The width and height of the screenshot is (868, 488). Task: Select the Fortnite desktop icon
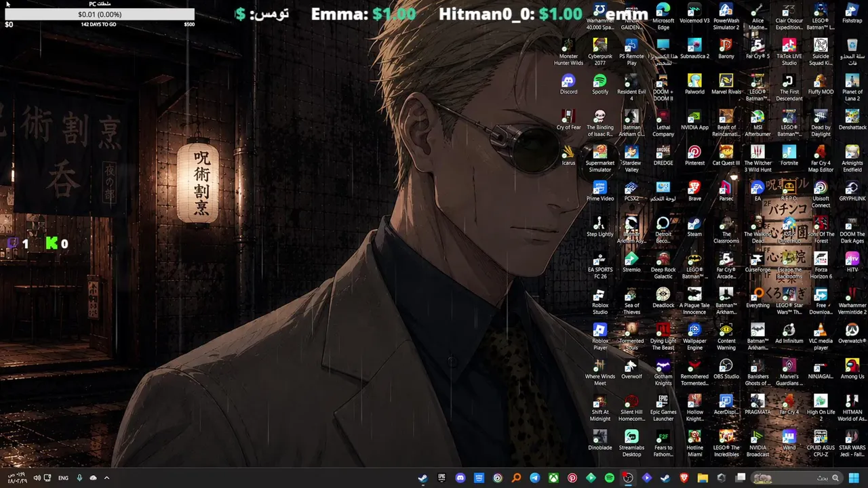789,155
